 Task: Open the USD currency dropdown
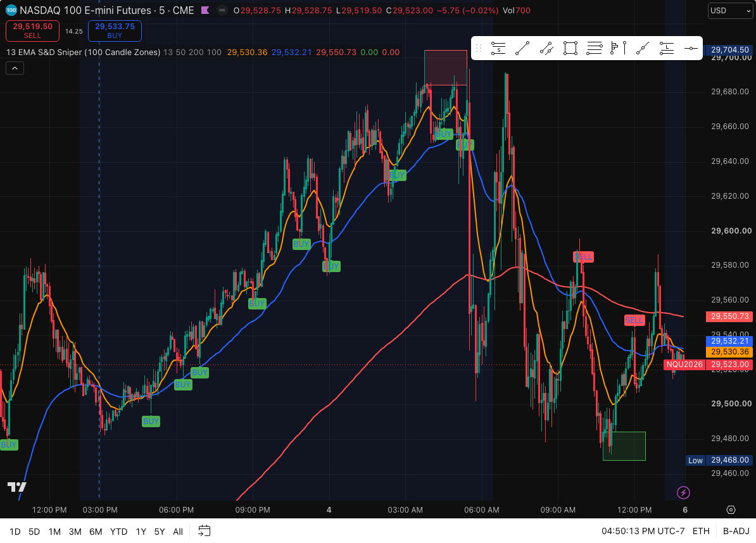point(730,11)
